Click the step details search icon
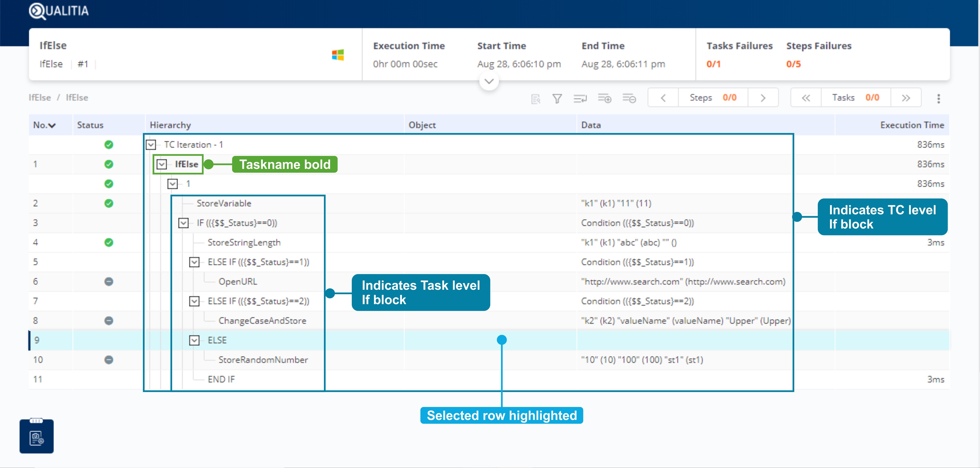This screenshot has height=468, width=980. pyautogui.click(x=536, y=99)
